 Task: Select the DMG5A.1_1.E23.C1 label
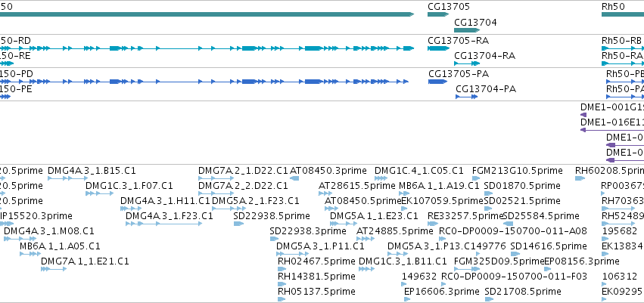[x=374, y=216]
